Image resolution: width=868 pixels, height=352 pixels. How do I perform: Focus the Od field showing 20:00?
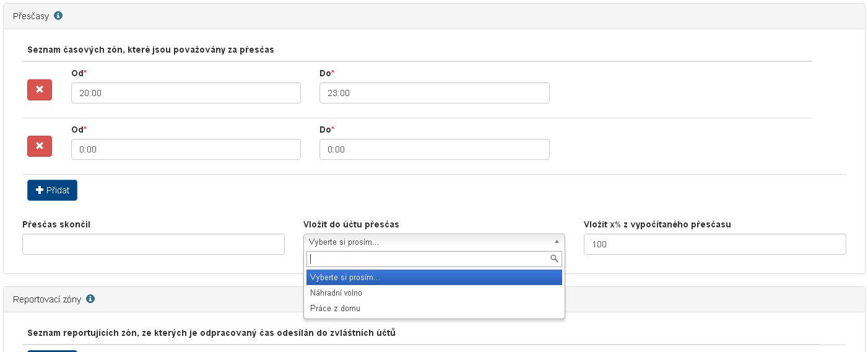[186, 93]
